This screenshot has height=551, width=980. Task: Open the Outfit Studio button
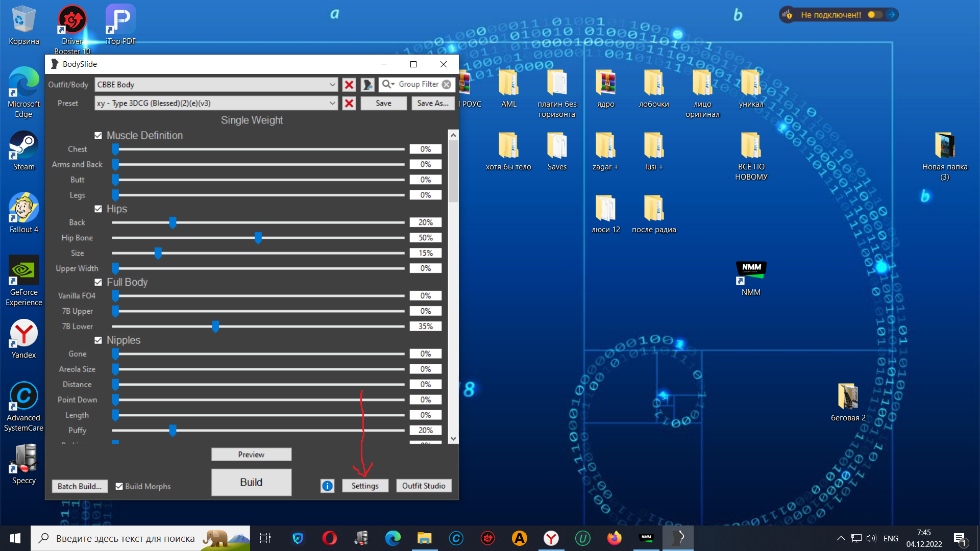click(x=424, y=486)
